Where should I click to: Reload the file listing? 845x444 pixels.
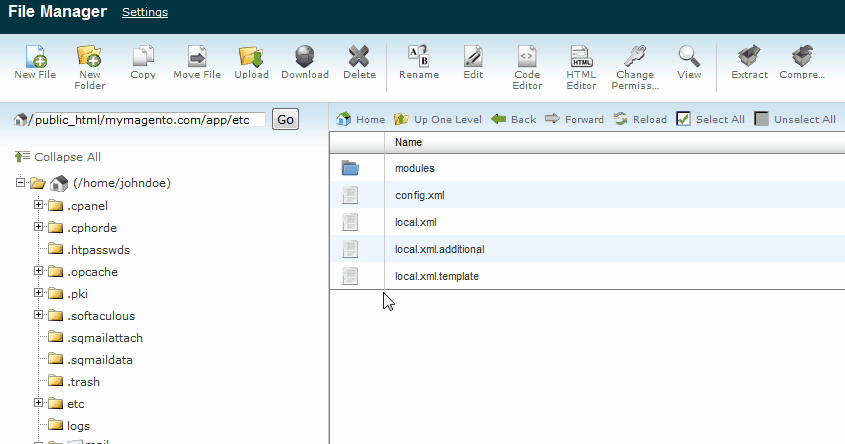point(640,119)
